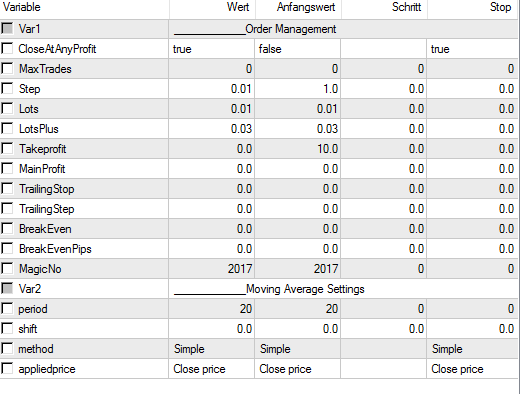
Task: Open the appliedprice Anfangswert Close price cell
Action: [x=298, y=369]
